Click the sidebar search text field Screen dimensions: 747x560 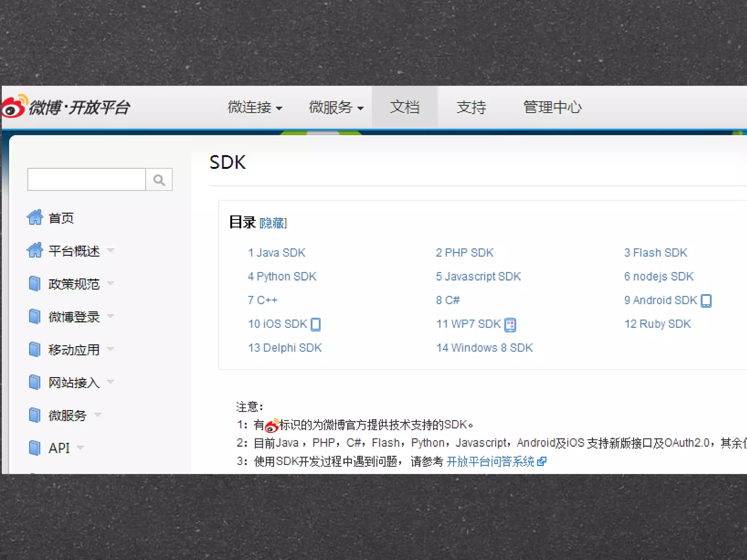87,180
